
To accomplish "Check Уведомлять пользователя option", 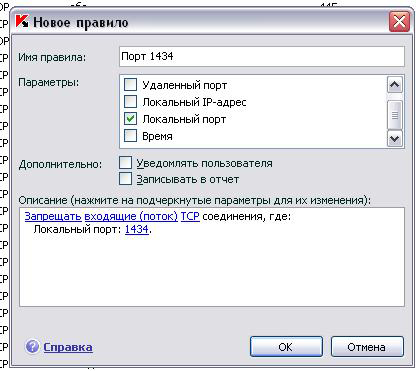I will coord(125,163).
